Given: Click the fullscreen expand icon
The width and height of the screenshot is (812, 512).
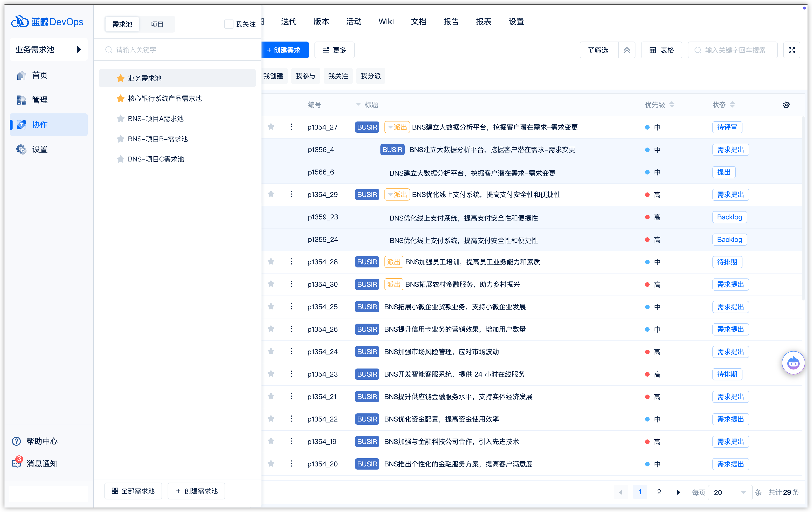Looking at the screenshot, I should [791, 50].
